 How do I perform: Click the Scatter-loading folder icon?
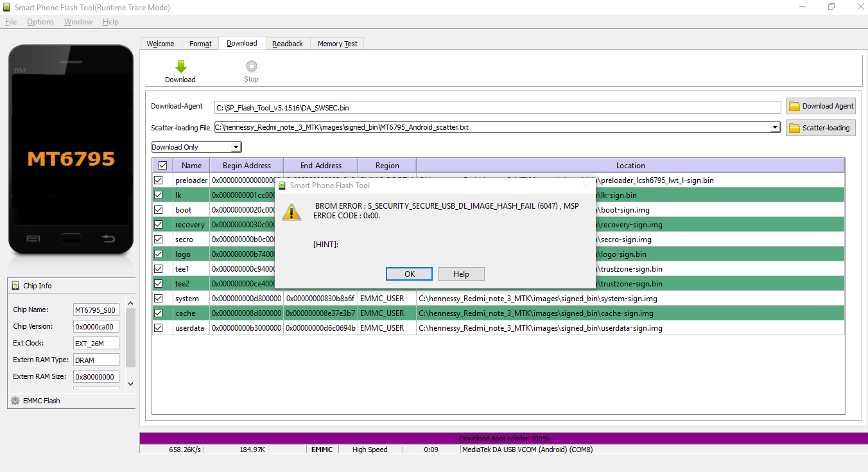pos(794,128)
